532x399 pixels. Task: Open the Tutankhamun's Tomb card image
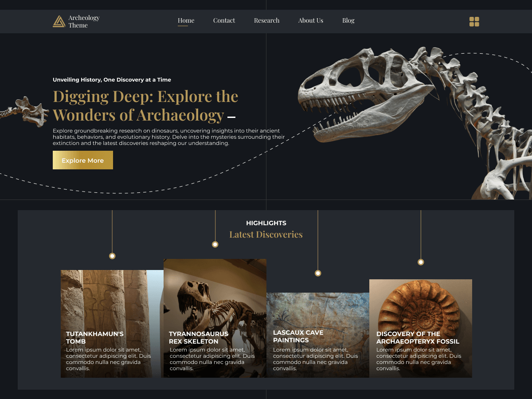tap(112, 297)
